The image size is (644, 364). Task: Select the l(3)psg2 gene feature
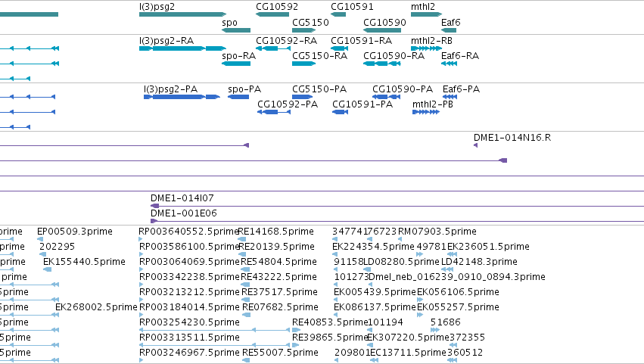click(x=183, y=14)
